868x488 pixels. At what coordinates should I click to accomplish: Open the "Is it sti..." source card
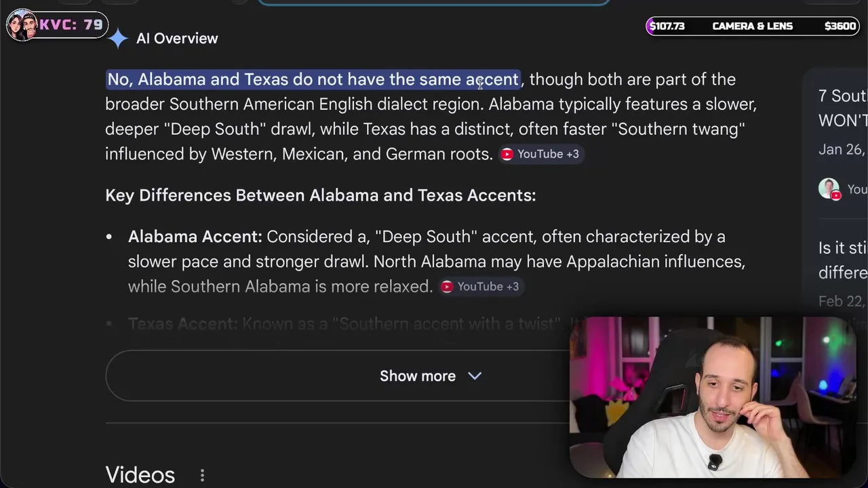point(842,260)
